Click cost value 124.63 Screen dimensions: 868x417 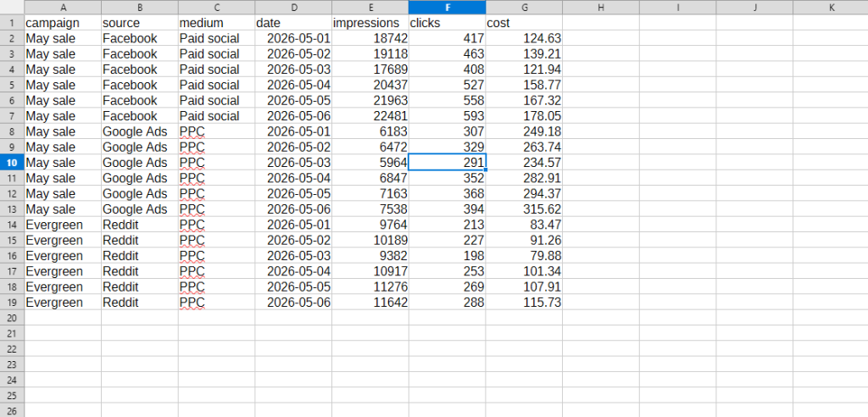524,38
